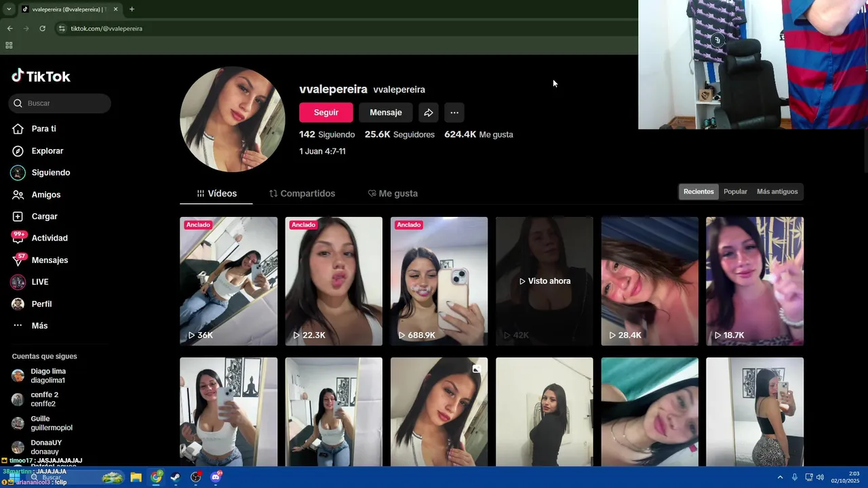Click Chrome icon in taskbar
This screenshot has height=488, width=868.
(156, 477)
